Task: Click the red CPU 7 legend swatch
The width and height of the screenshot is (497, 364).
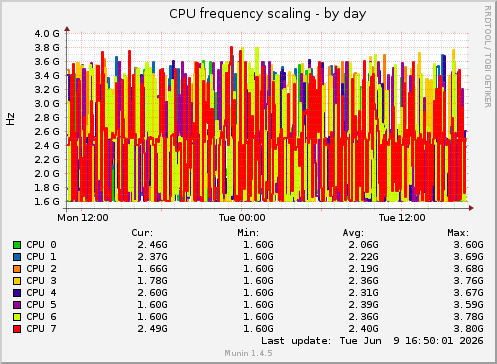Action: tap(17, 329)
